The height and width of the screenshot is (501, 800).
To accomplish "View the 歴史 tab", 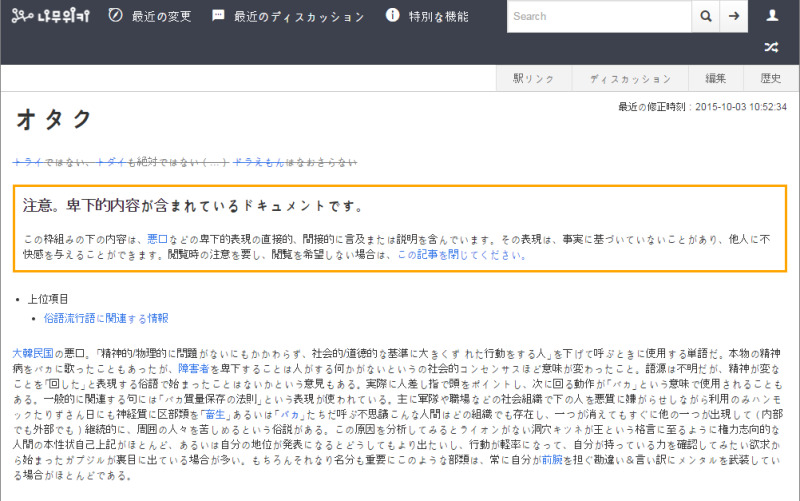I will [771, 79].
